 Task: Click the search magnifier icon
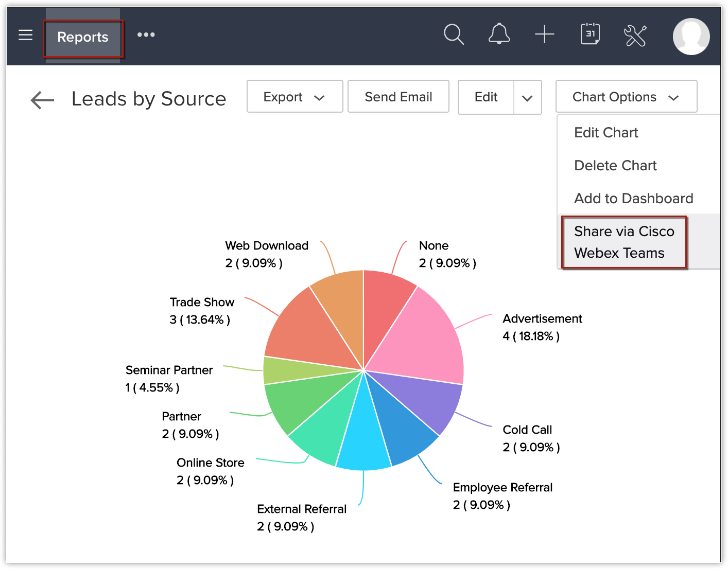pos(454,35)
